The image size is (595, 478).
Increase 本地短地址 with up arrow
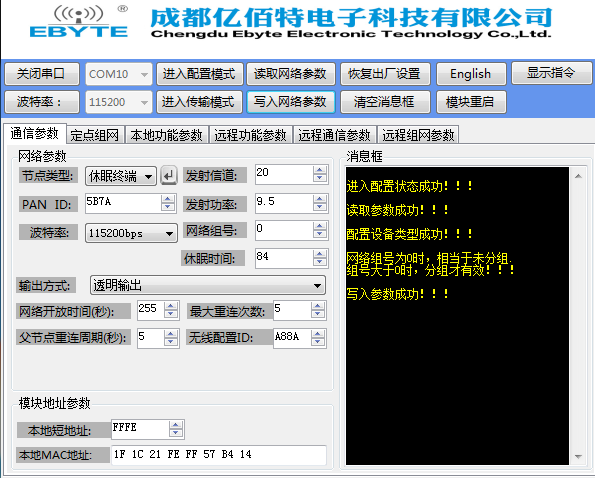click(175, 425)
